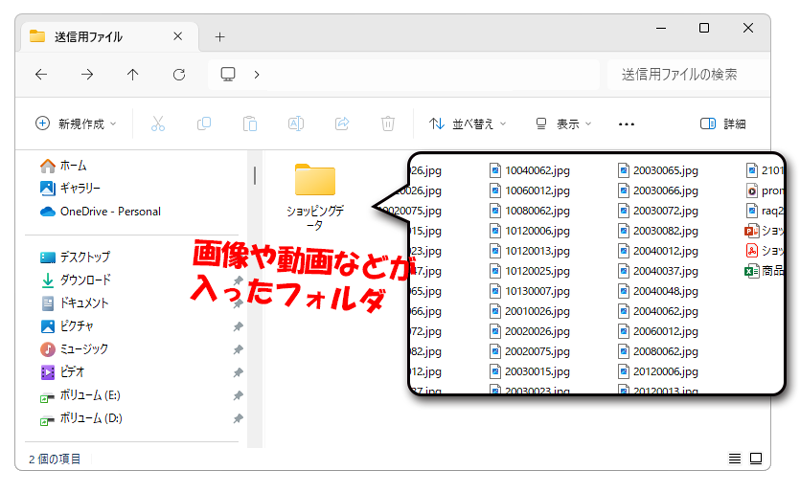800x493 pixels.
Task: Open the three-dots more options menu
Action: tap(627, 124)
